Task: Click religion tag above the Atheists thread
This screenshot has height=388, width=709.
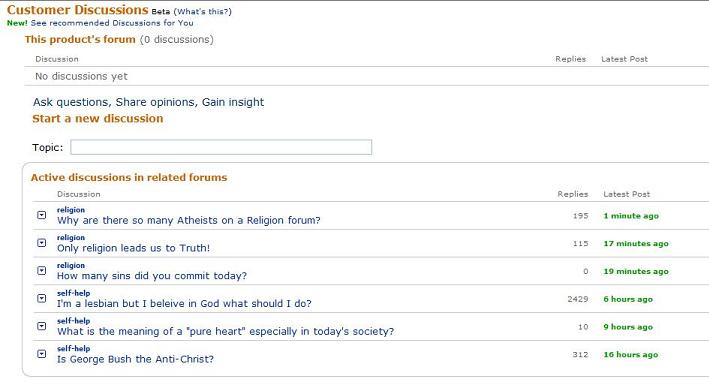Action: pos(71,210)
